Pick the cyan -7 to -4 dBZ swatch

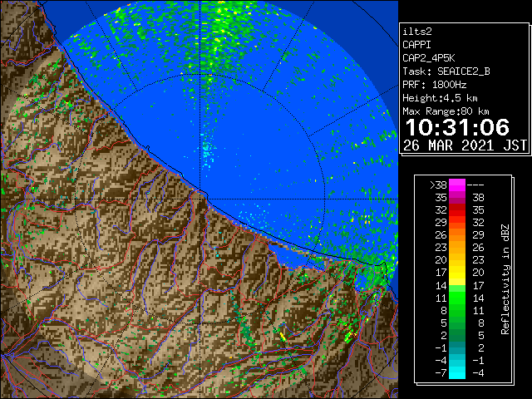click(457, 372)
